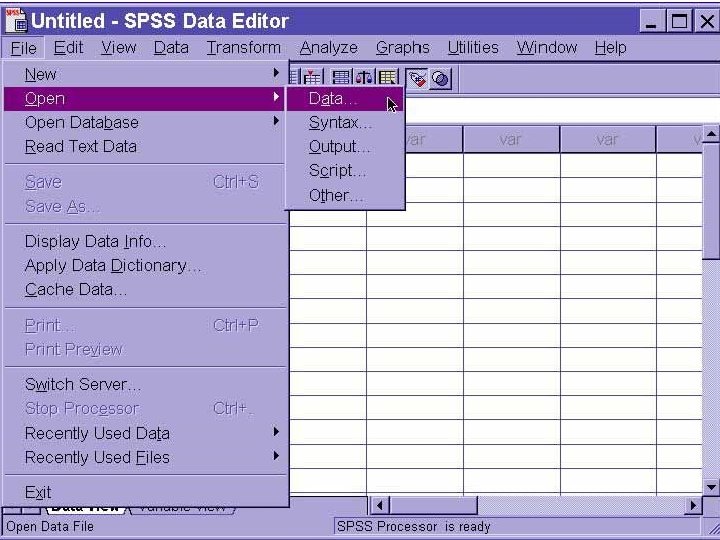Click the vertical scrollbar down arrow

(711, 487)
